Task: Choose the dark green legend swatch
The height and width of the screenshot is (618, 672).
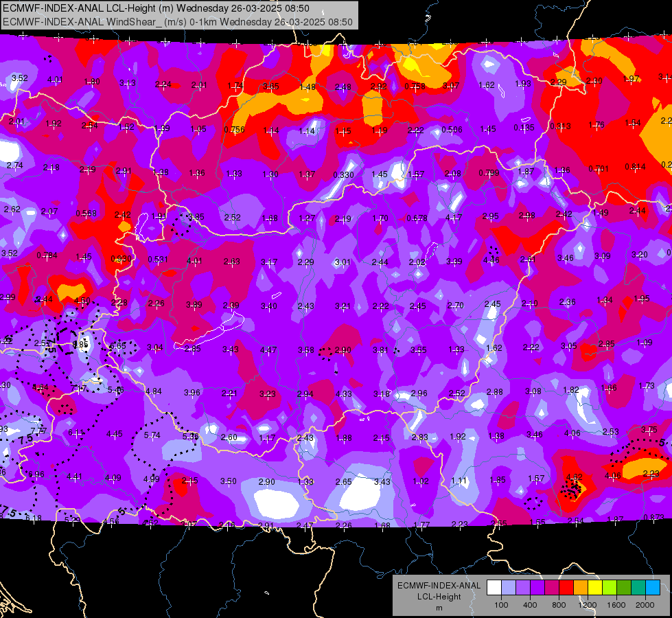Action: (624, 588)
